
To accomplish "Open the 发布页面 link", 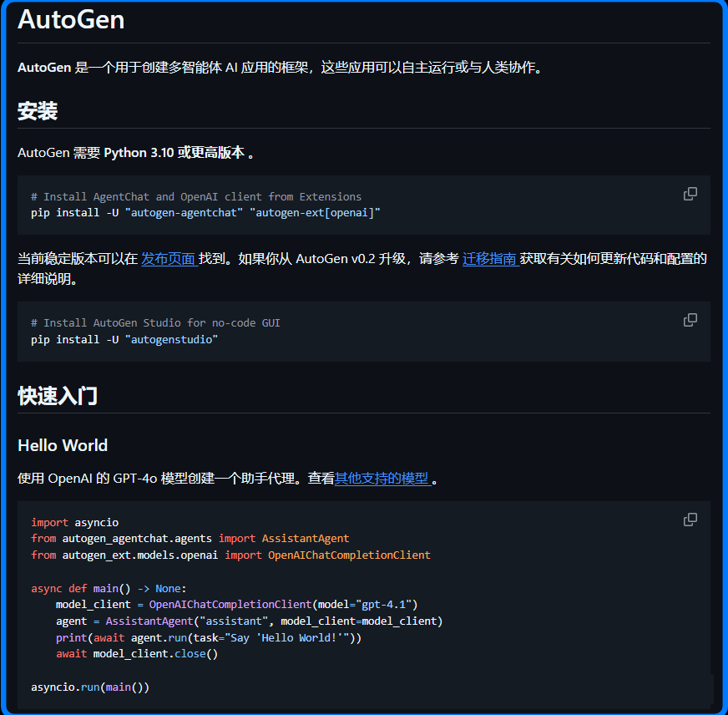I will [x=169, y=258].
